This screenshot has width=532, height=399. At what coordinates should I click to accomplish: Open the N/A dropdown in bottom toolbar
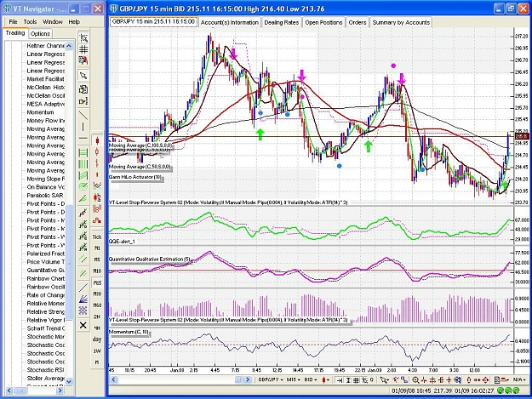518,379
